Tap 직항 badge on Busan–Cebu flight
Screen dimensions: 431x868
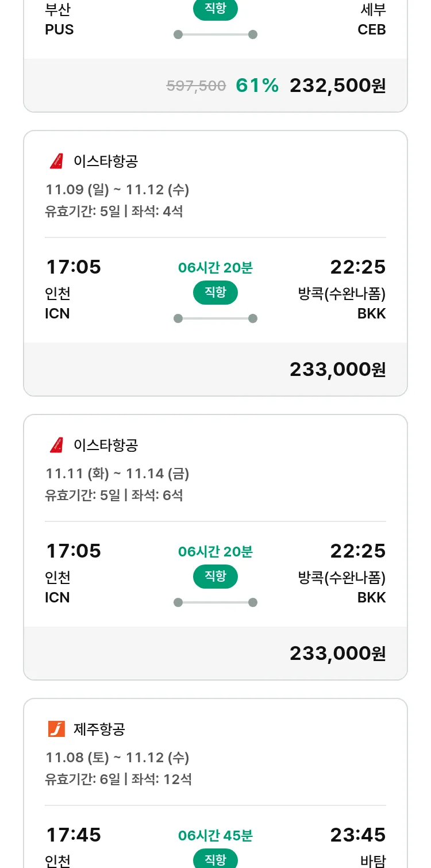pyautogui.click(x=215, y=9)
